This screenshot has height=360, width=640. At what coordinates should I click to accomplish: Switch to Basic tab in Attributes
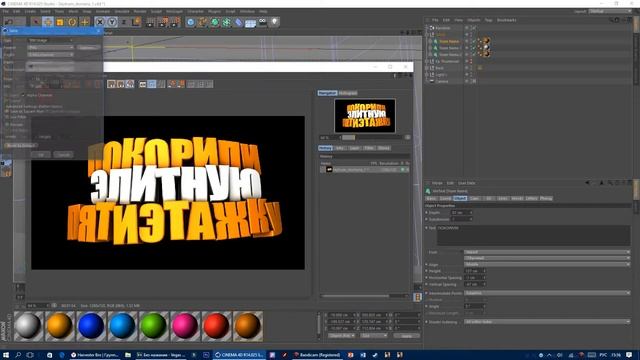pos(431,198)
